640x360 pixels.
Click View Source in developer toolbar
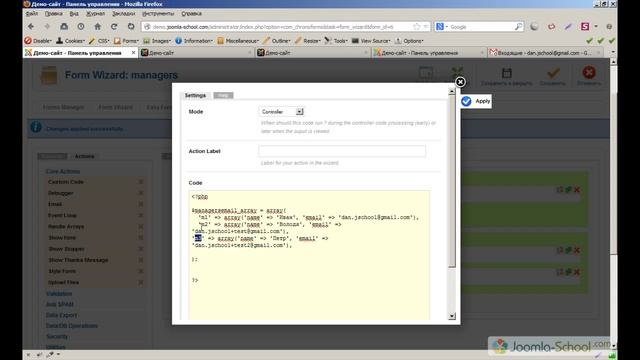coord(371,41)
